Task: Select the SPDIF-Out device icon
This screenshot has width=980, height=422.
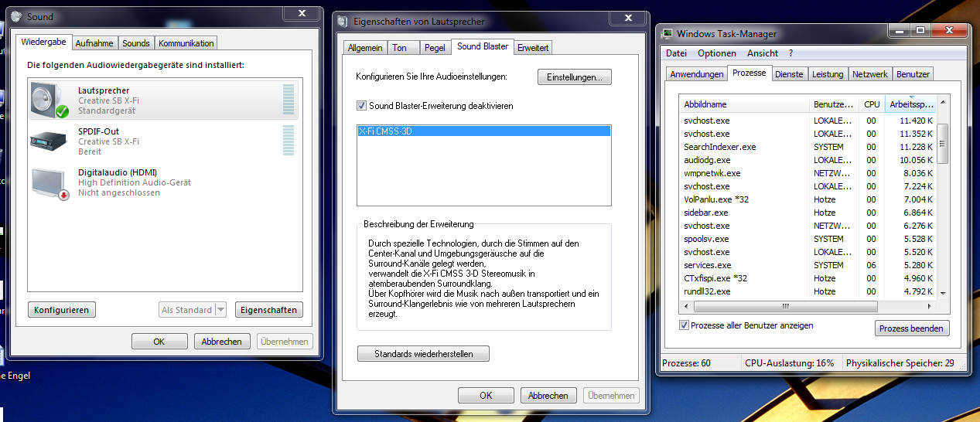Action: click(x=50, y=141)
